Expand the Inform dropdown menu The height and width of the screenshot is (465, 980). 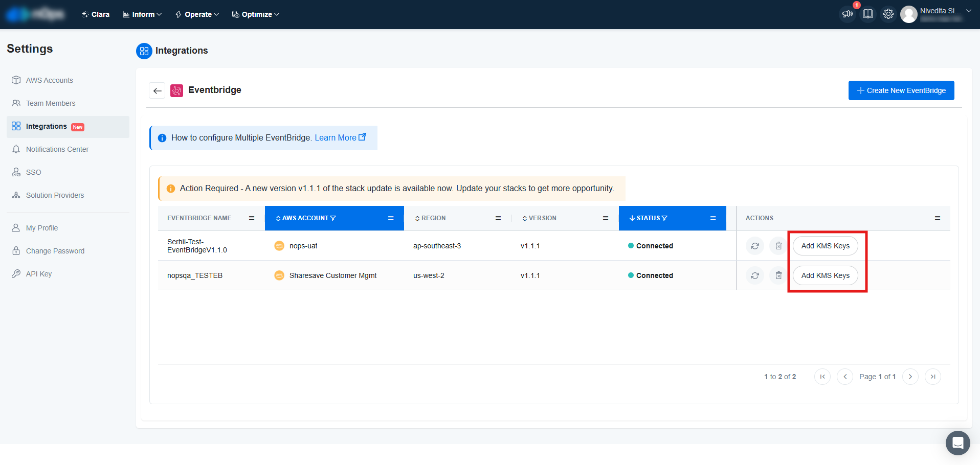point(142,14)
